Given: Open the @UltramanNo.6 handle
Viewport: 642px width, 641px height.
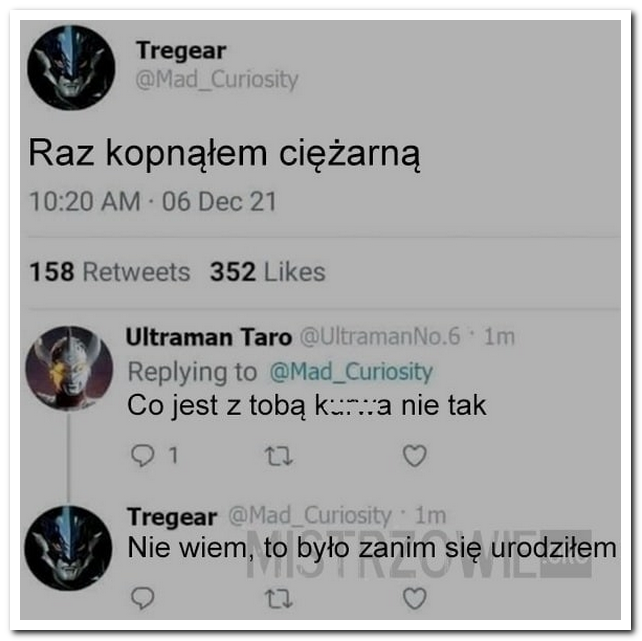Looking at the screenshot, I should pyautogui.click(x=380, y=336).
